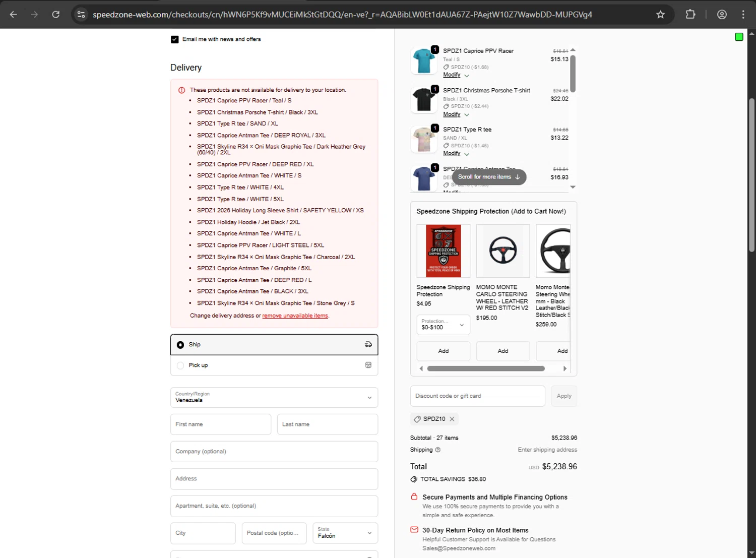Screen dimensions: 756x558
Task: Add Speedzone Shipping Protection to cart
Action: [444, 351]
